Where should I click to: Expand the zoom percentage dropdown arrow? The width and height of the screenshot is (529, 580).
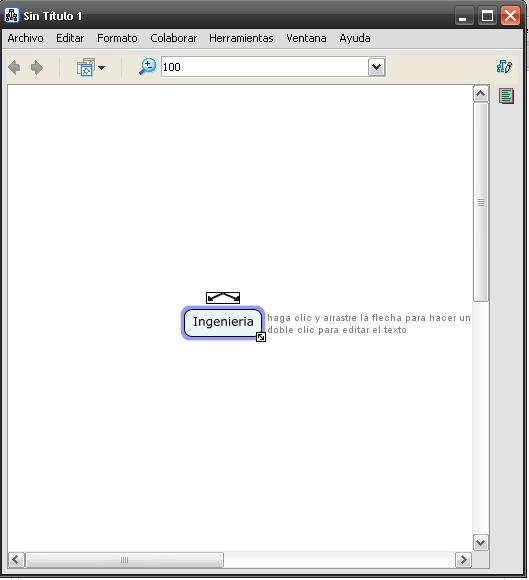pyautogui.click(x=377, y=67)
